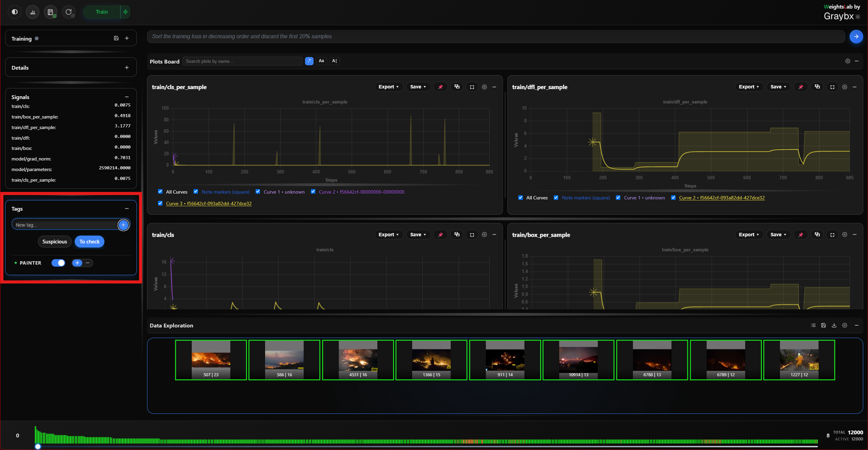Toggle the PAINTER switch
The image size is (868, 450).
[58, 263]
